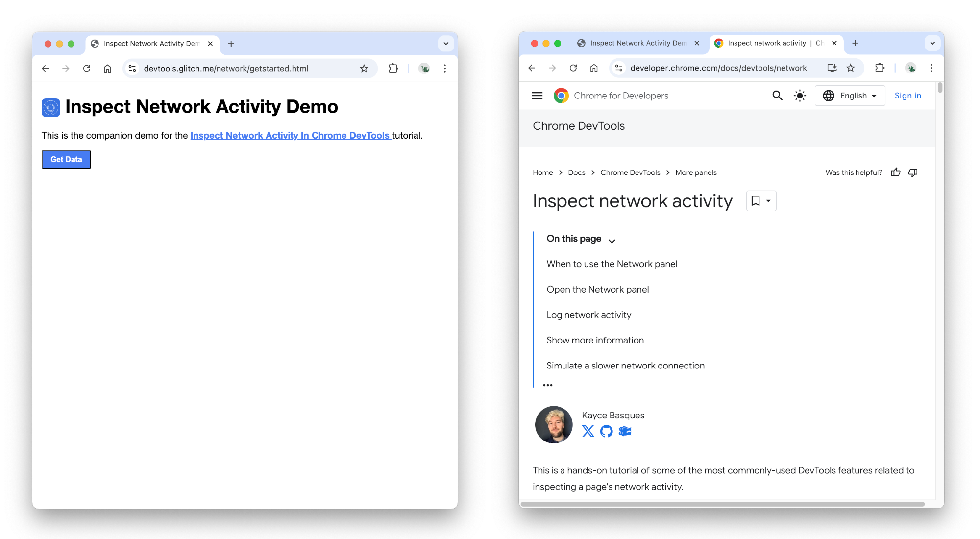The image size is (980, 539).
Task: Select the 'More panels' breadcrumb tab
Action: [696, 172]
